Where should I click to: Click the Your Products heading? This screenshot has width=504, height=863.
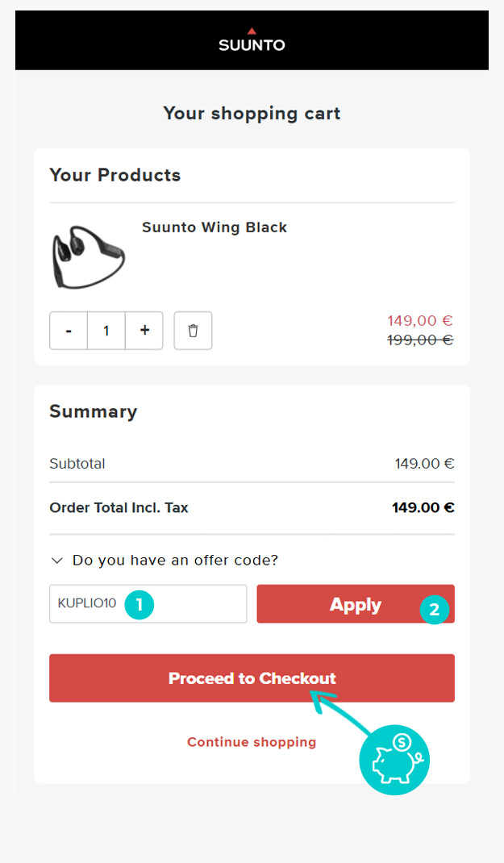coord(115,175)
